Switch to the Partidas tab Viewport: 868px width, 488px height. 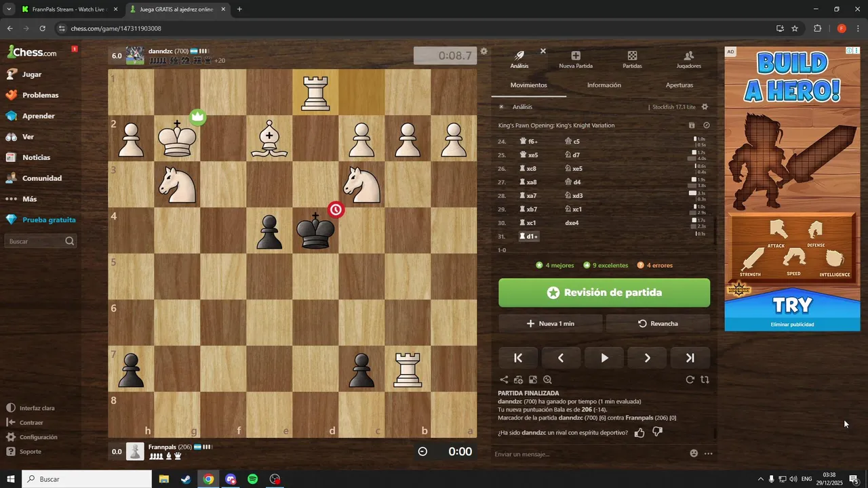(632, 60)
